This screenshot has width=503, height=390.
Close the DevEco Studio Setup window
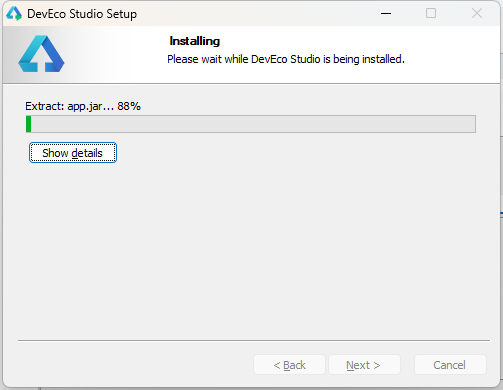[x=477, y=13]
